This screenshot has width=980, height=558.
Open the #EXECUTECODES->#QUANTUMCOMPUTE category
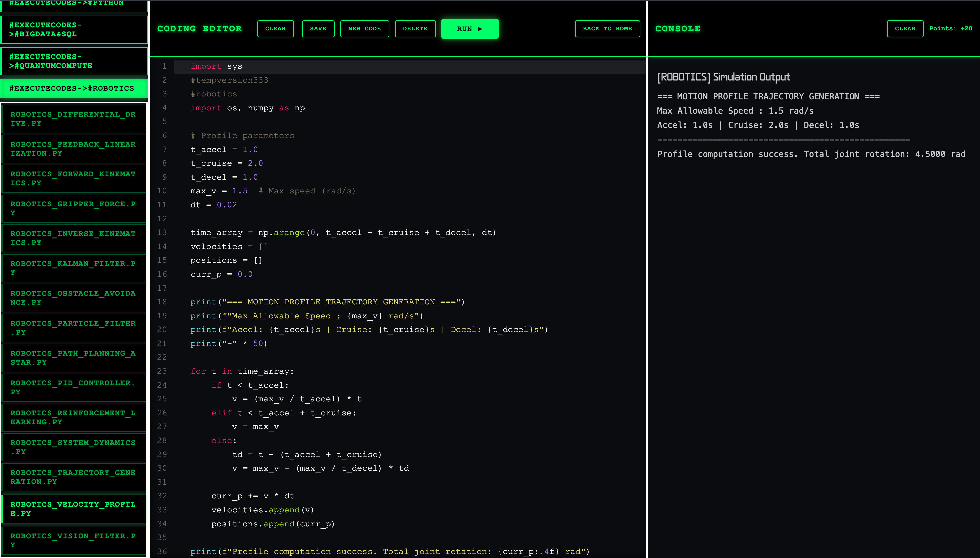pyautogui.click(x=74, y=61)
